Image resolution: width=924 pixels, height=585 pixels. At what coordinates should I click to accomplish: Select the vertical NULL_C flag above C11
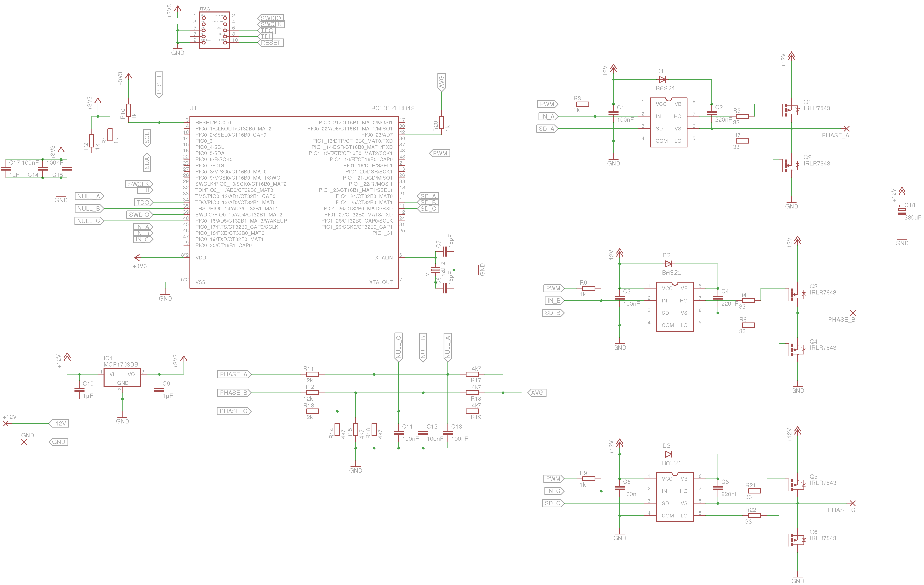(x=399, y=347)
